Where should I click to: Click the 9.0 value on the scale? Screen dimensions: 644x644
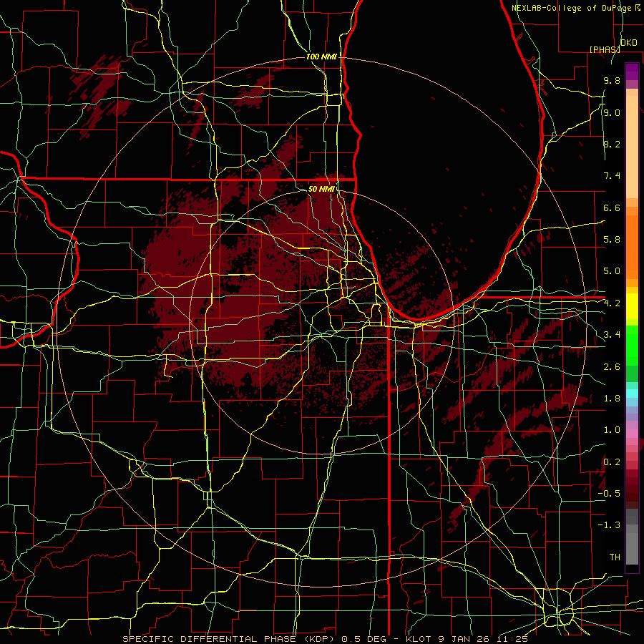612,113
